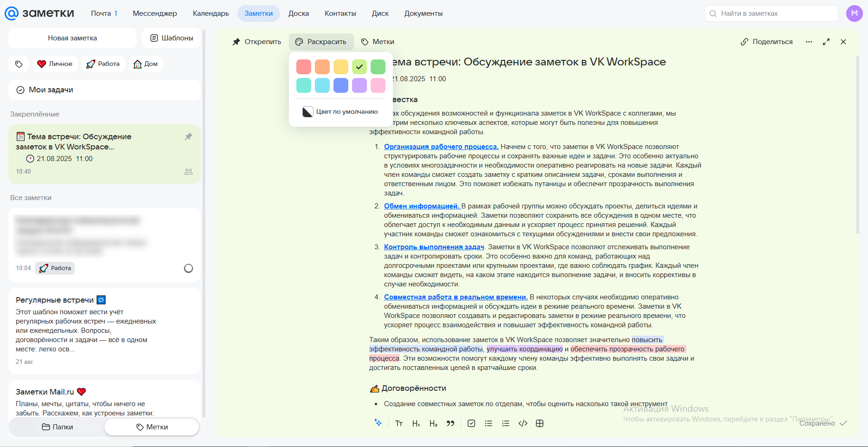The width and height of the screenshot is (868, 447).
Task: Open the Метки dropdown in note toolbar
Action: pos(378,42)
